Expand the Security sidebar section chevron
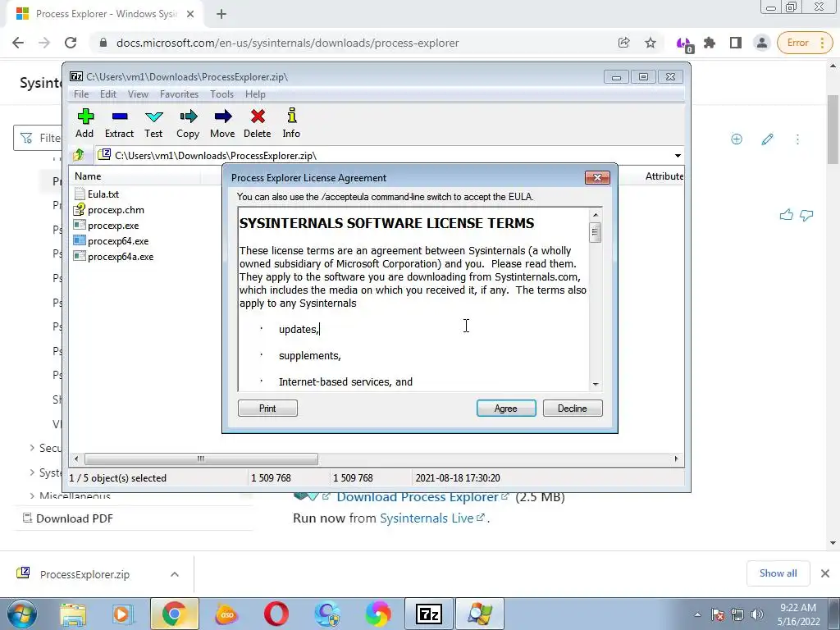Screen dimensions: 840x630 (32, 448)
